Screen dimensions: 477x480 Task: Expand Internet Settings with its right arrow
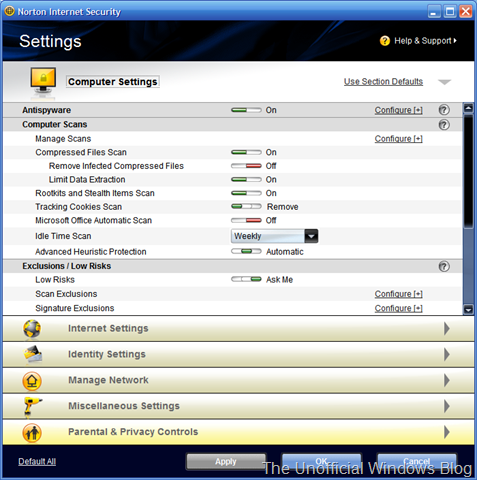(x=447, y=329)
